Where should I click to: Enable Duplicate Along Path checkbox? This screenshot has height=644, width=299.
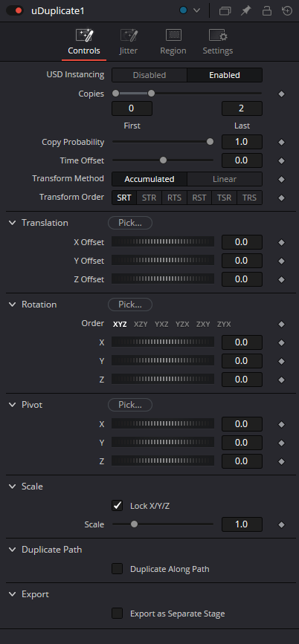pyautogui.click(x=118, y=569)
